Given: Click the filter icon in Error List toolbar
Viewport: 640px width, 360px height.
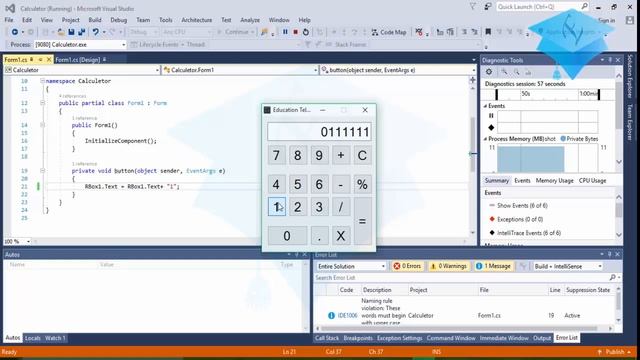Looking at the screenshot, I should tap(522, 266).
